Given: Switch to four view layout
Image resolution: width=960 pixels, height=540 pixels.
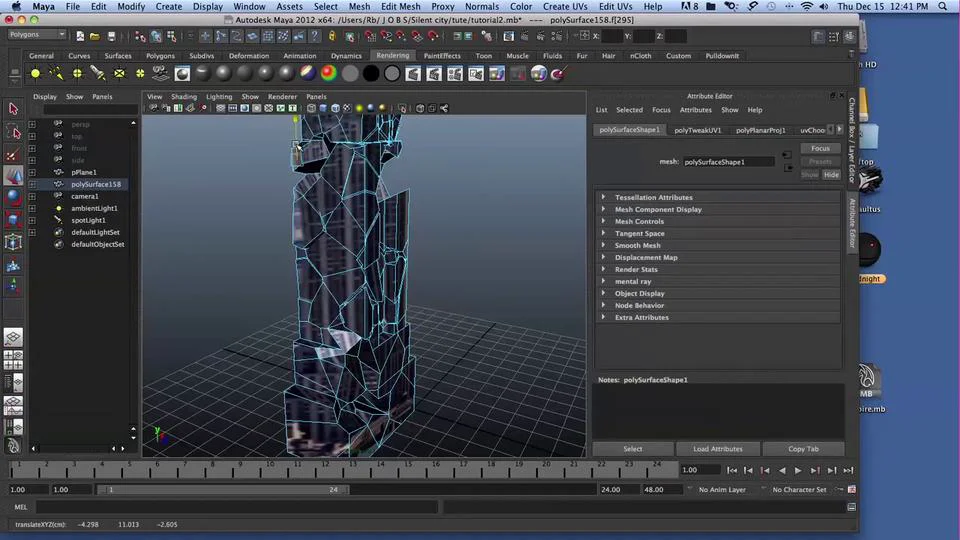Looking at the screenshot, I should pyautogui.click(x=13, y=360).
